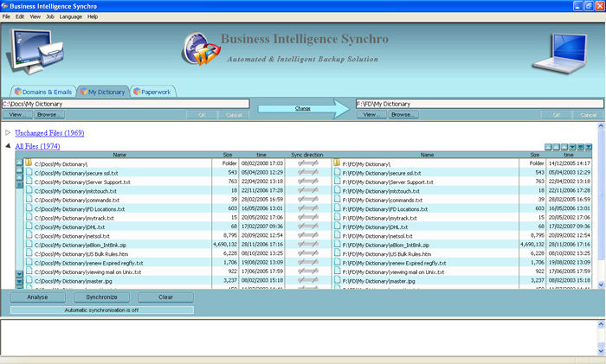
Task: Change sync direction for FD Locations.txt row
Action: (308, 208)
